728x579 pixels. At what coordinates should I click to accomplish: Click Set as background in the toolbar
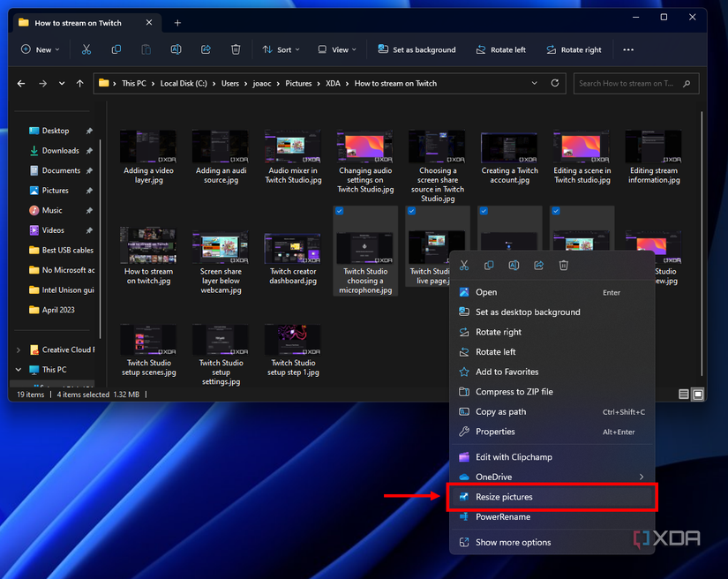click(417, 49)
